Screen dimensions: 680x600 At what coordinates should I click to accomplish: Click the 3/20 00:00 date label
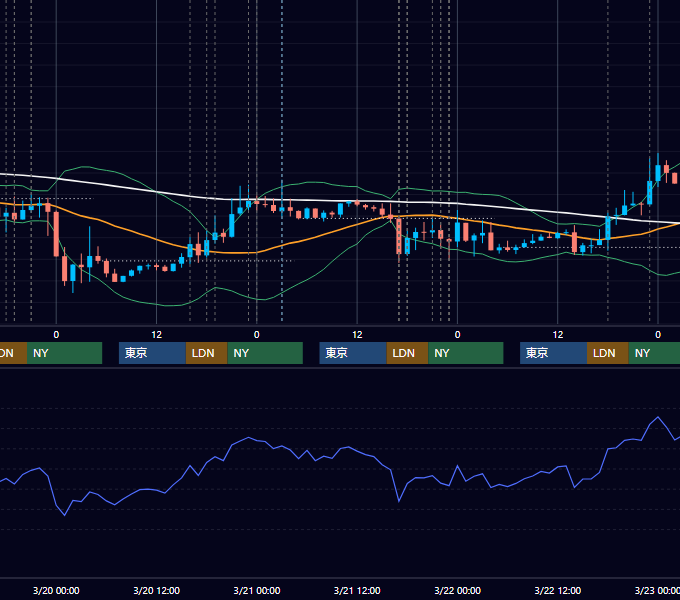point(56,590)
